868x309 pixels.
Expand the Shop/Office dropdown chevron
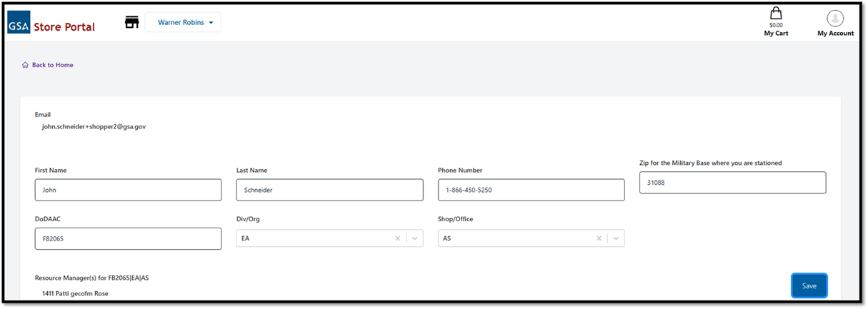pyautogui.click(x=616, y=238)
